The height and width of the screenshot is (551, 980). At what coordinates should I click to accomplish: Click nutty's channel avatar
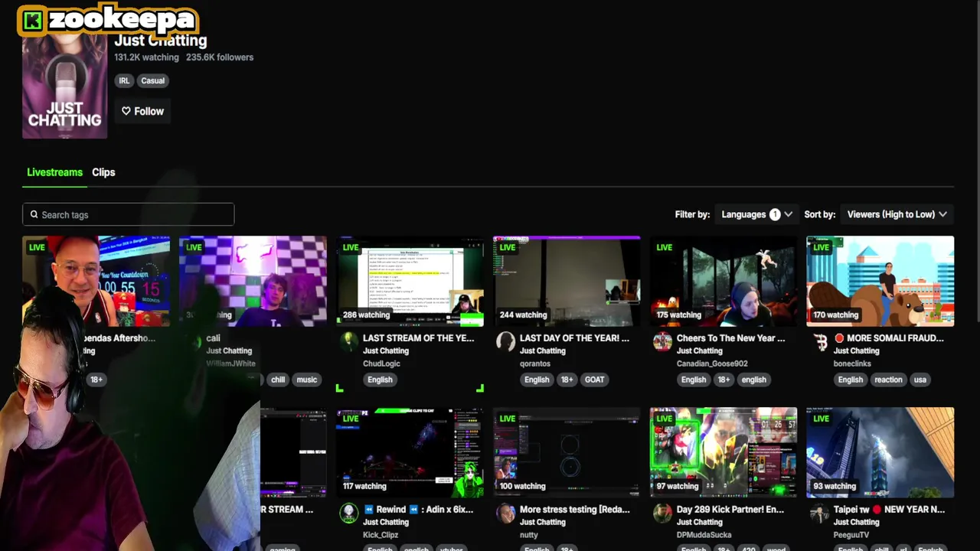(x=505, y=513)
